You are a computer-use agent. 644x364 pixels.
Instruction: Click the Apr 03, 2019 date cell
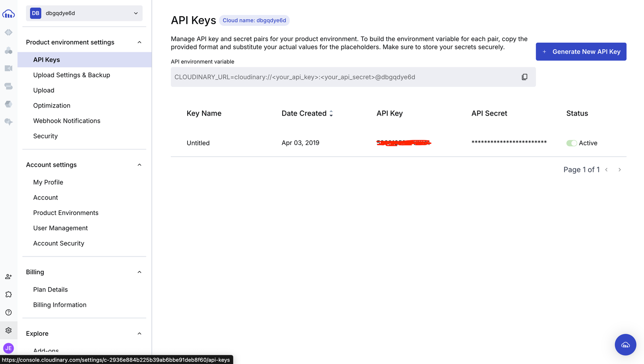tap(300, 143)
